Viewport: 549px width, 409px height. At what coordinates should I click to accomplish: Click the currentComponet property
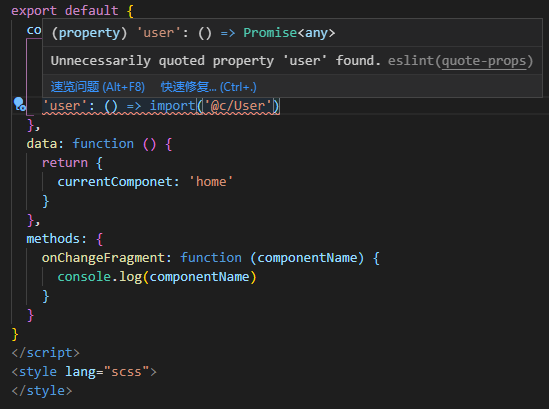coord(115,182)
